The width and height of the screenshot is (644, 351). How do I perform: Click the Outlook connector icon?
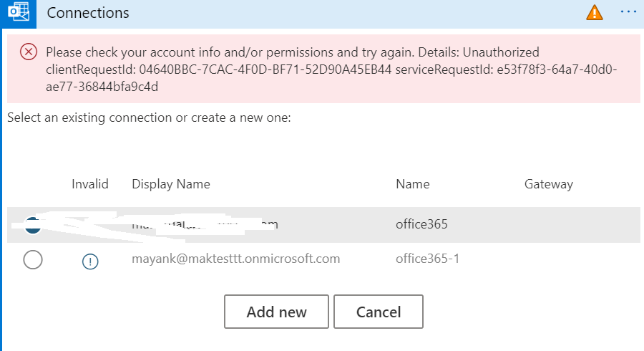19,12
